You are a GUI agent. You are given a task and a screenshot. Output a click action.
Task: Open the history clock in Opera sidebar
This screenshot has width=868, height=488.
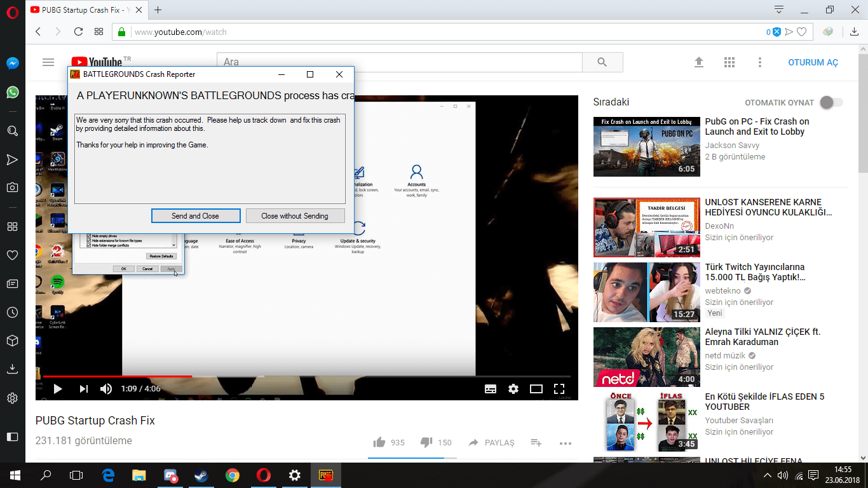12,312
